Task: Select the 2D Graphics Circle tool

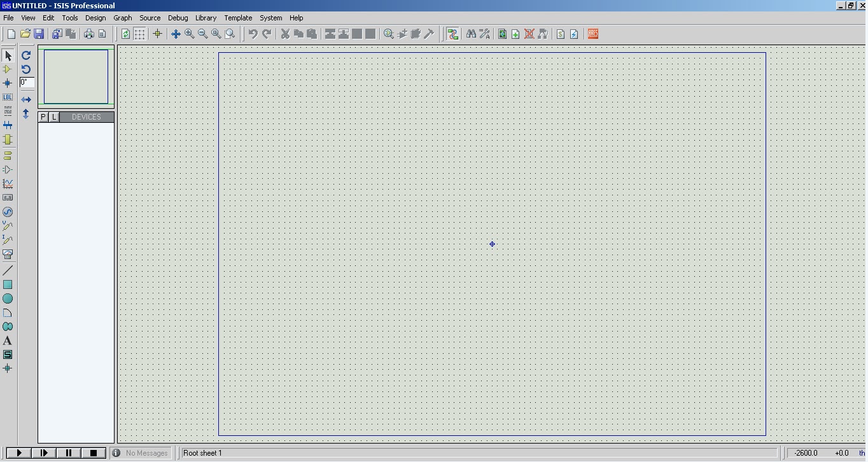Action: tap(8, 298)
